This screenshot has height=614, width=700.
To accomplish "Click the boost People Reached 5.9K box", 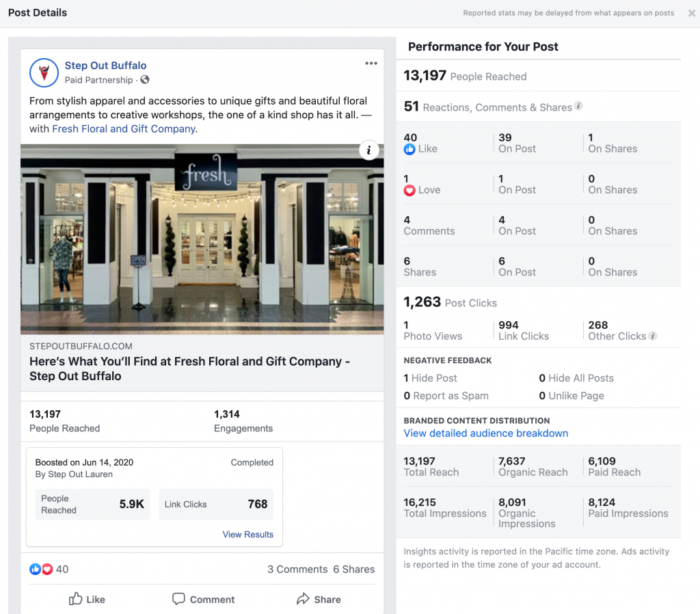I will tap(92, 504).
